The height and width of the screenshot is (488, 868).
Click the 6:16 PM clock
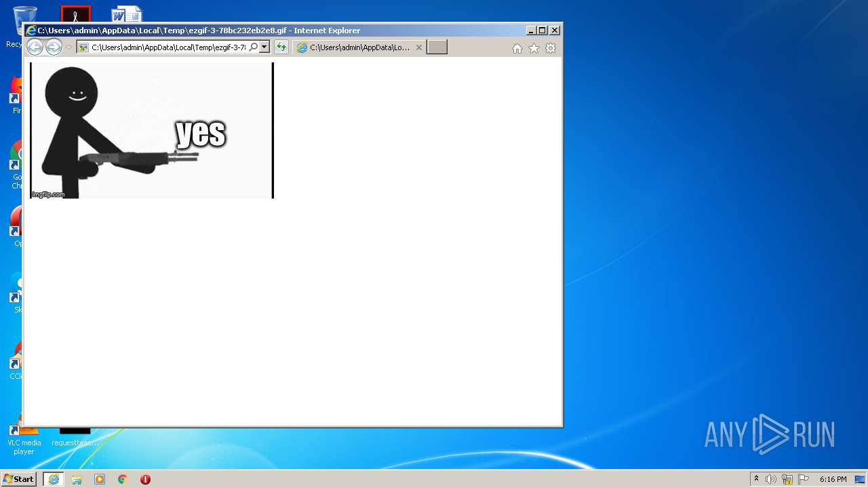pos(833,479)
